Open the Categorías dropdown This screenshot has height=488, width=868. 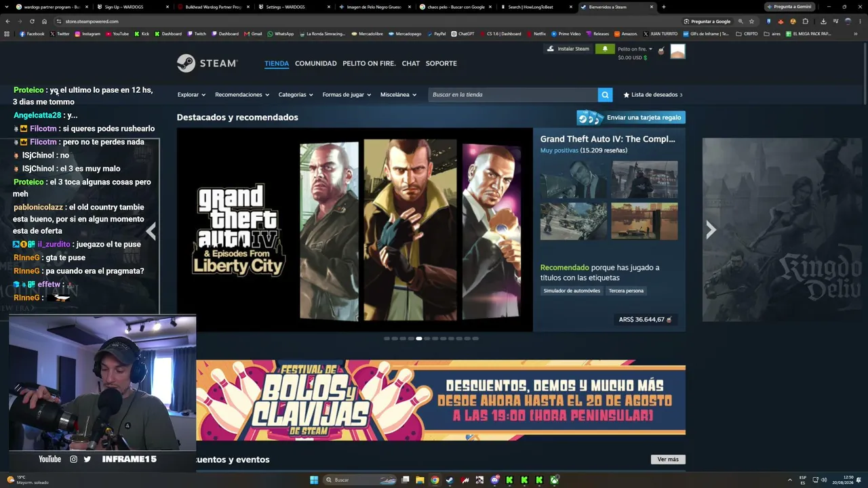(x=296, y=95)
